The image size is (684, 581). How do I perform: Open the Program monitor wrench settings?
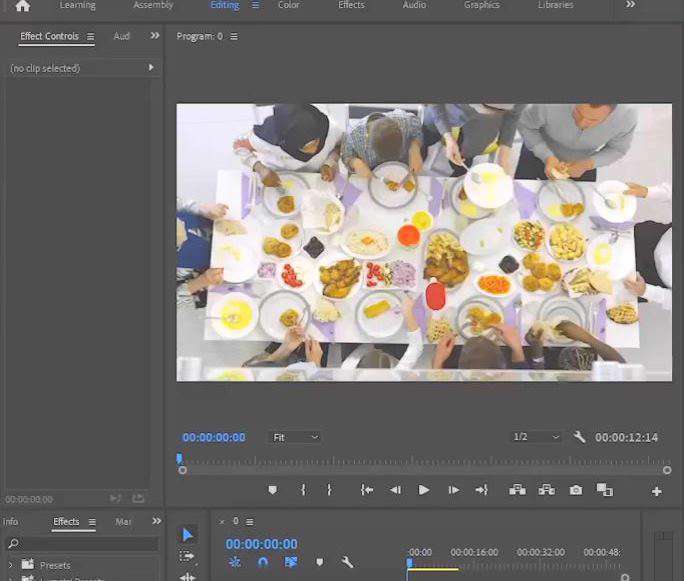580,437
